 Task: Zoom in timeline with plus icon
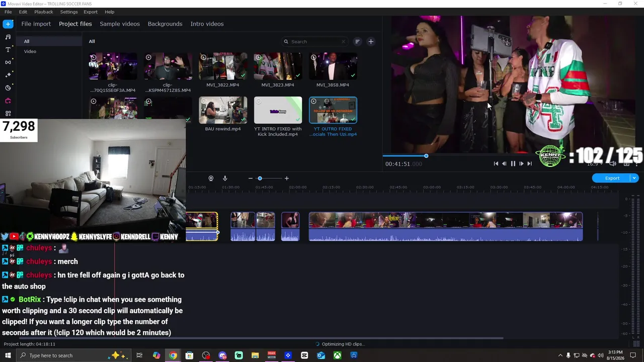point(287,178)
